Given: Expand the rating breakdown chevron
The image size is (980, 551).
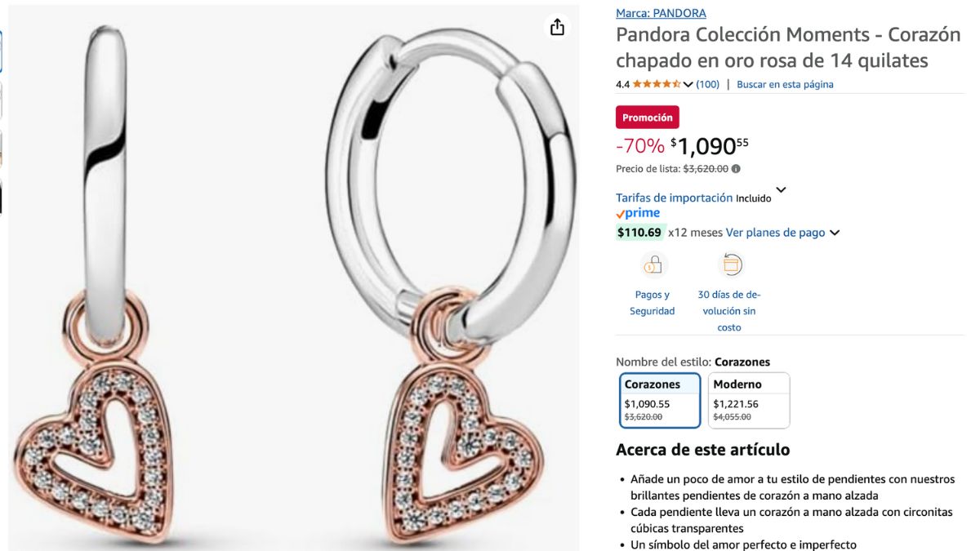Looking at the screenshot, I should click(688, 84).
